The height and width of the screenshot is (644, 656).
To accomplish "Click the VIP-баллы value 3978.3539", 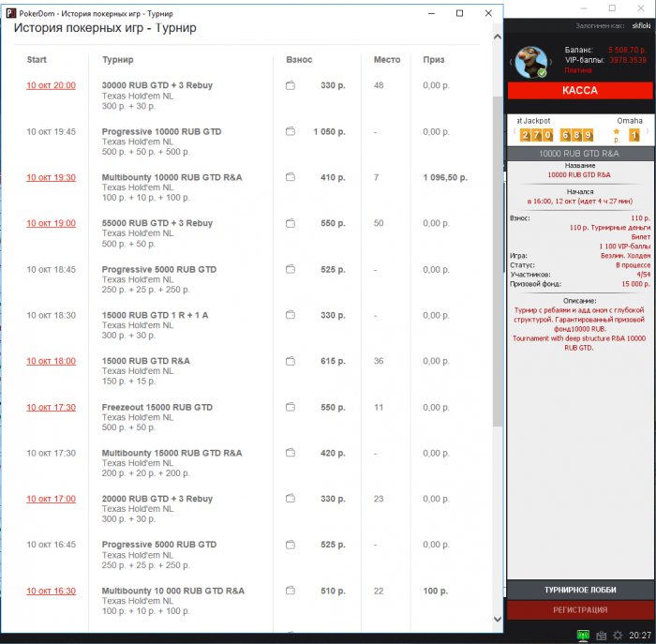I will 628,60.
